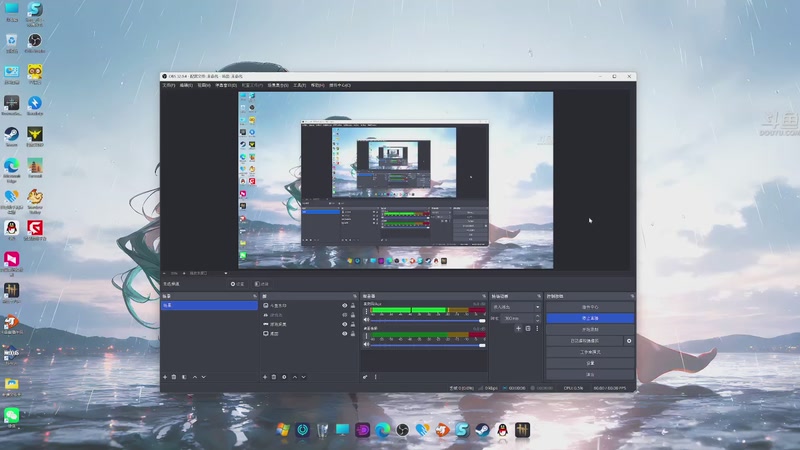Click Settings button in Controls dock
800x450 pixels.
tap(590, 363)
